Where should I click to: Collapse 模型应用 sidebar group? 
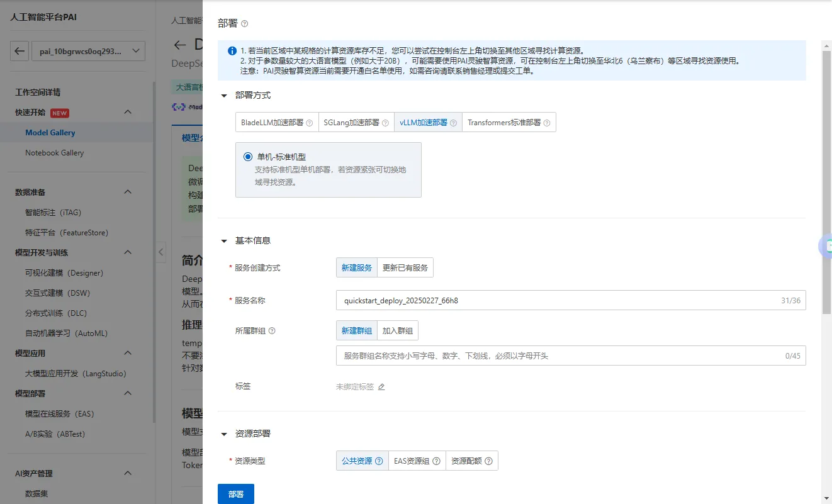pyautogui.click(x=128, y=353)
